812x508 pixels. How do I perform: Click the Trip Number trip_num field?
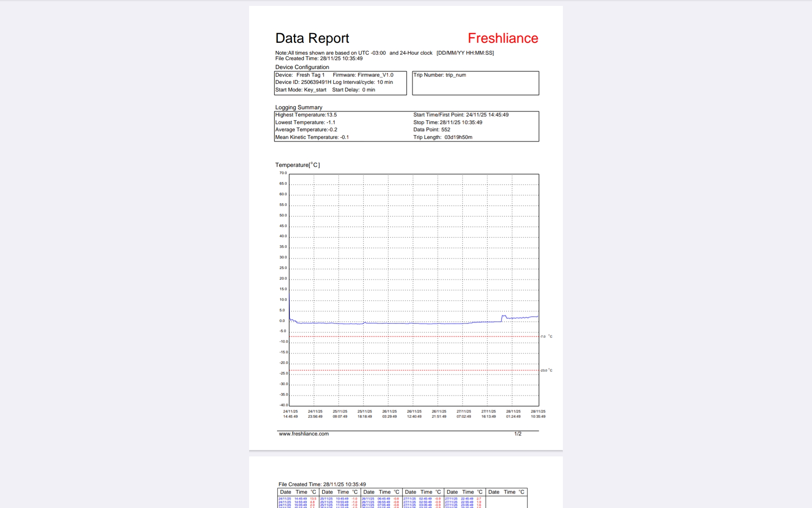[x=440, y=75]
